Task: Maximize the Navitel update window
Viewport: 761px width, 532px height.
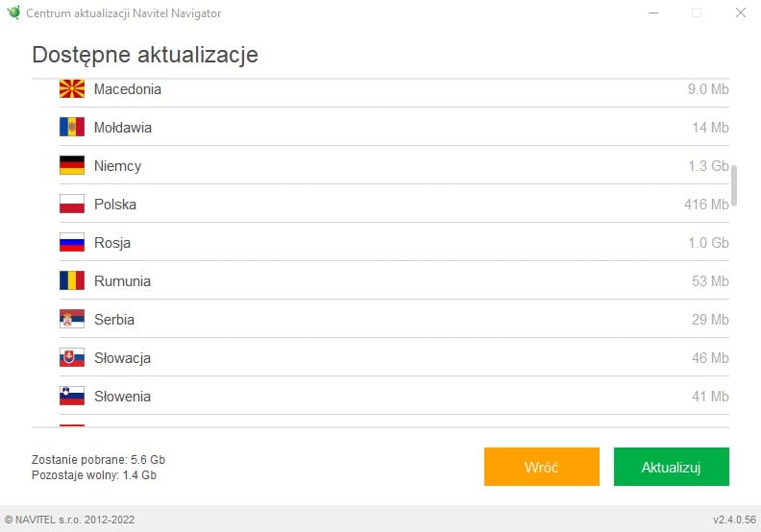Action: click(697, 12)
